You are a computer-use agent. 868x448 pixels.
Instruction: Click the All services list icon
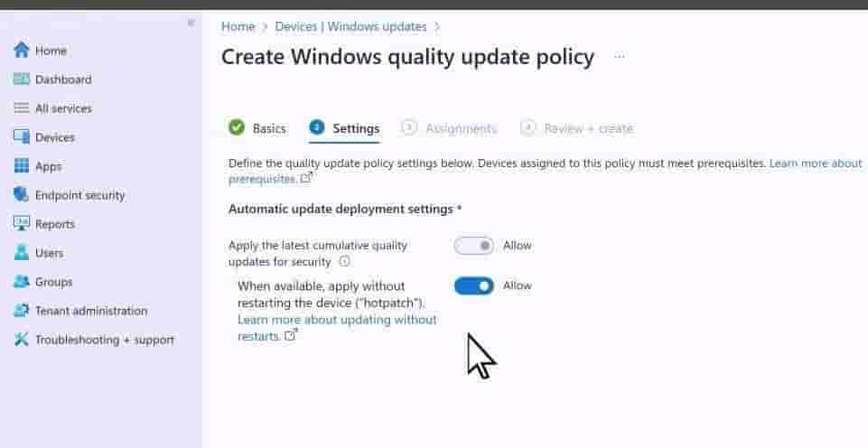[x=21, y=108]
